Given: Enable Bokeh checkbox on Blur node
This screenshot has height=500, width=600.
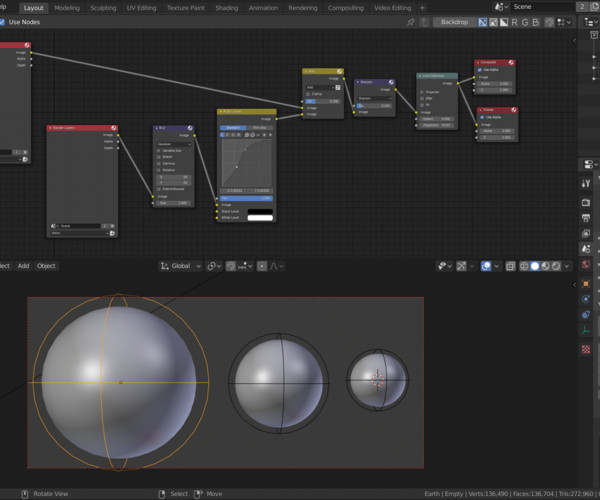Looking at the screenshot, I should point(159,157).
